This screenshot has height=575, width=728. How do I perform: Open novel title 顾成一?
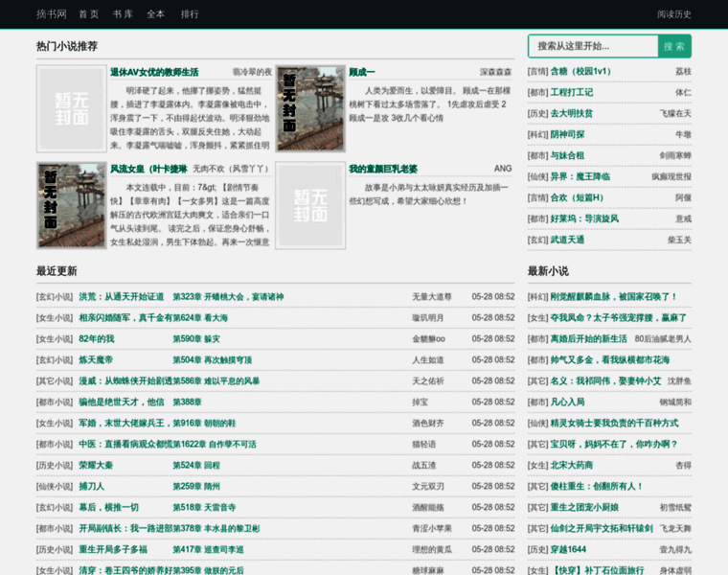(x=362, y=72)
